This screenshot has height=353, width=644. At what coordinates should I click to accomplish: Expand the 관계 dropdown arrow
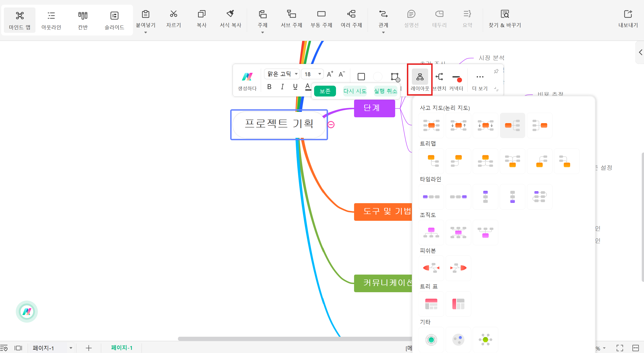[383, 33]
